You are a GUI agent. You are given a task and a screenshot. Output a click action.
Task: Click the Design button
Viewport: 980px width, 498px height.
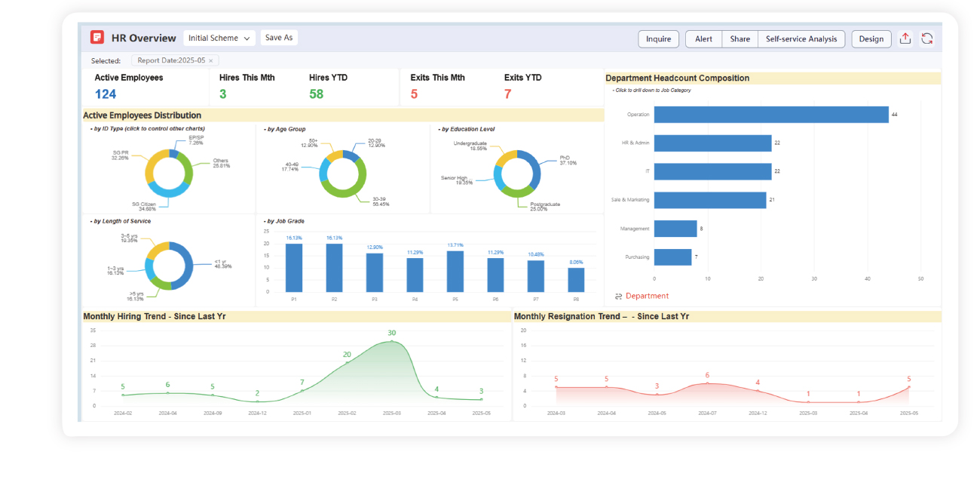pos(871,39)
